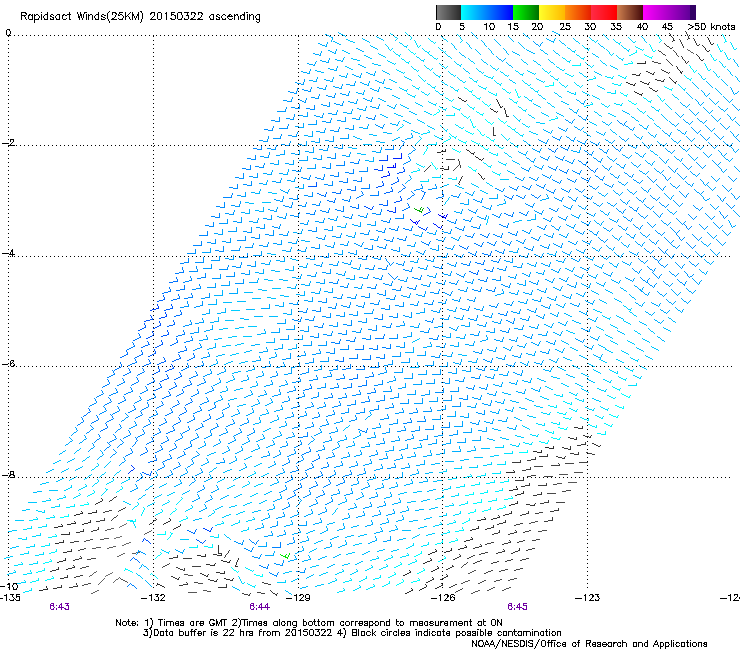Click the latitude label '-8'
This screenshot has width=740, height=650.
(x=8, y=474)
